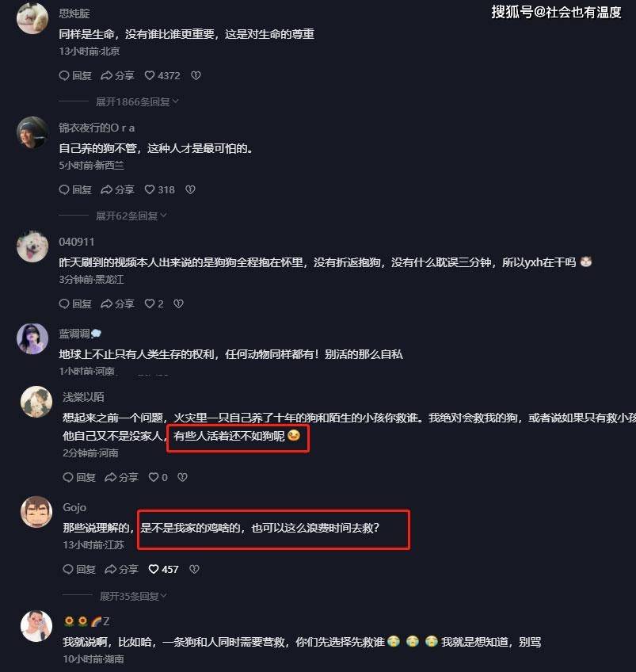The image size is (636, 672).
Task: Open Gojo's cartoon avatar
Action: click(36, 512)
